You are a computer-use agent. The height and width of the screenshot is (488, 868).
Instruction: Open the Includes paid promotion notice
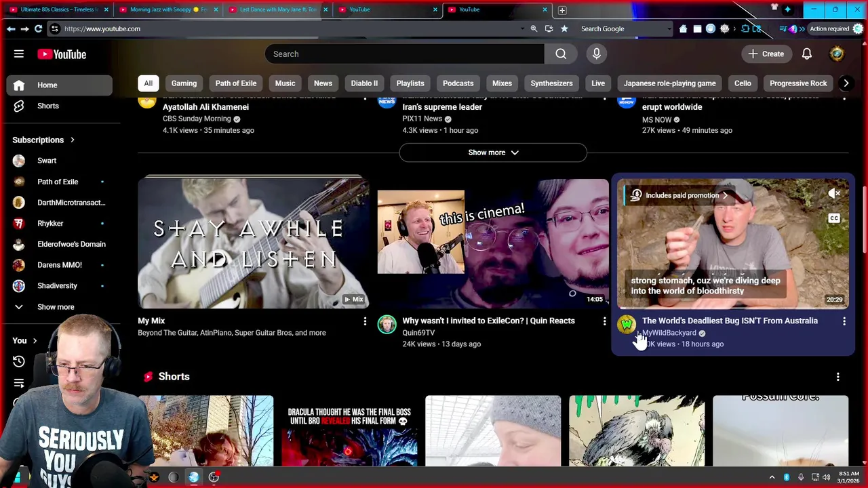(678, 195)
